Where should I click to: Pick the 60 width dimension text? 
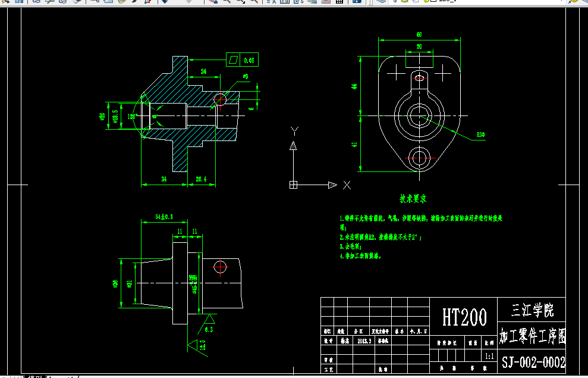tap(419, 35)
